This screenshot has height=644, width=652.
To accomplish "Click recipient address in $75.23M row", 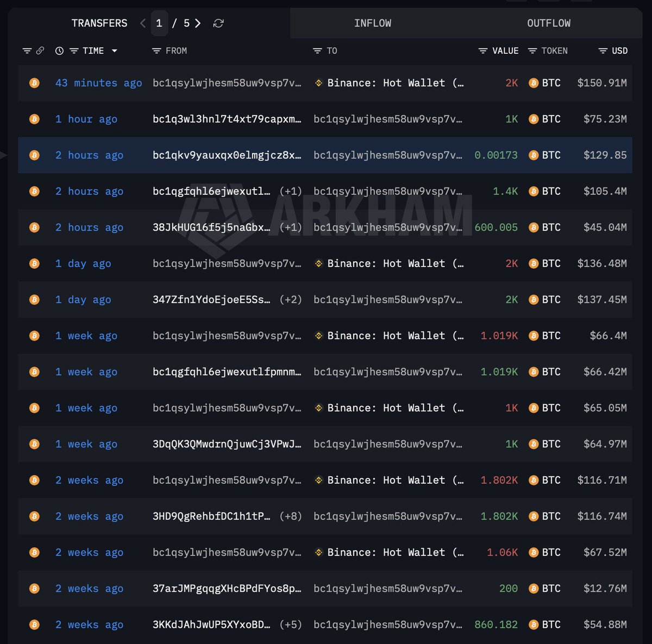I will click(388, 119).
